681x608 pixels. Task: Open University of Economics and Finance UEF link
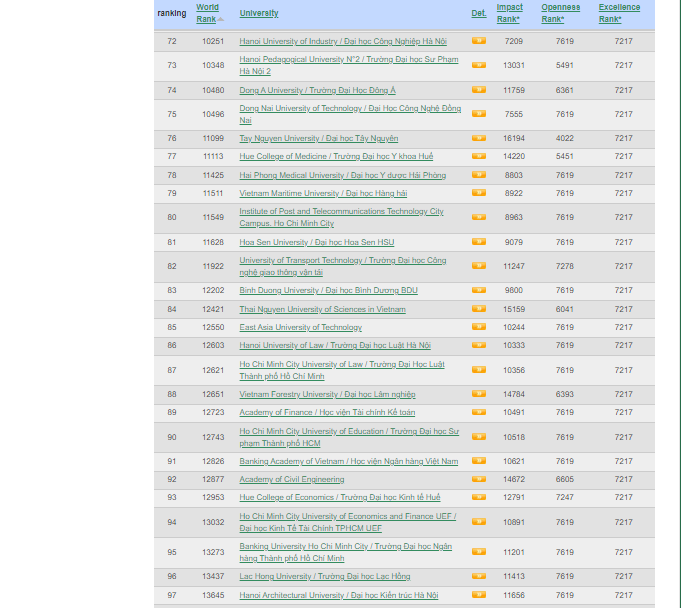coord(348,522)
